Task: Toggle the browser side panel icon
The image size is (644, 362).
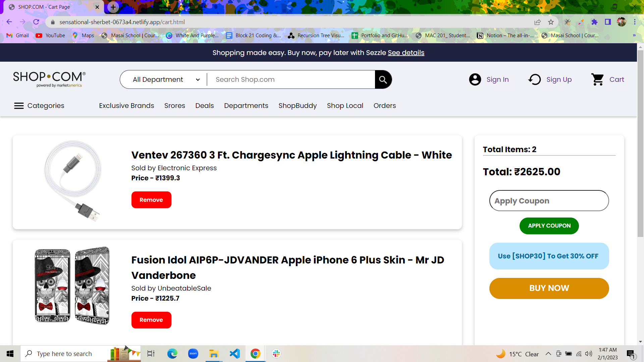Action: [x=608, y=22]
